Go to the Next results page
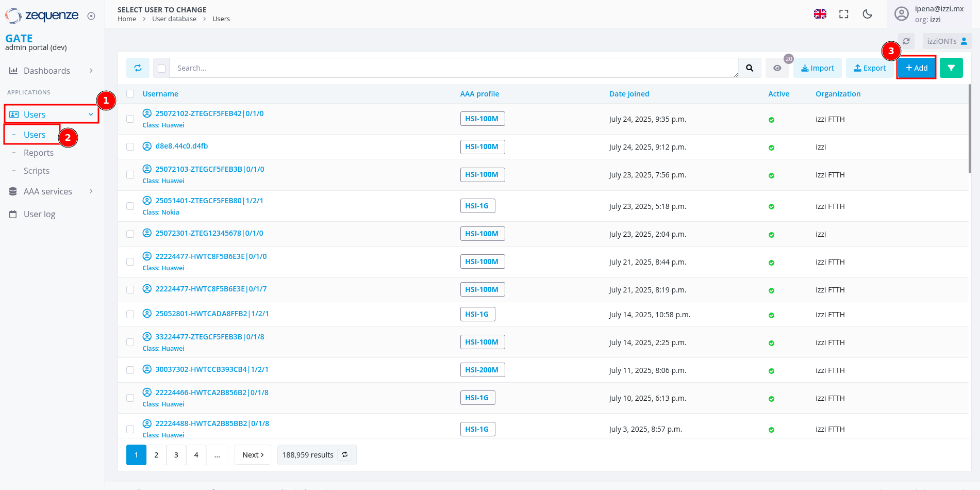This screenshot has width=980, height=490. tap(253, 455)
